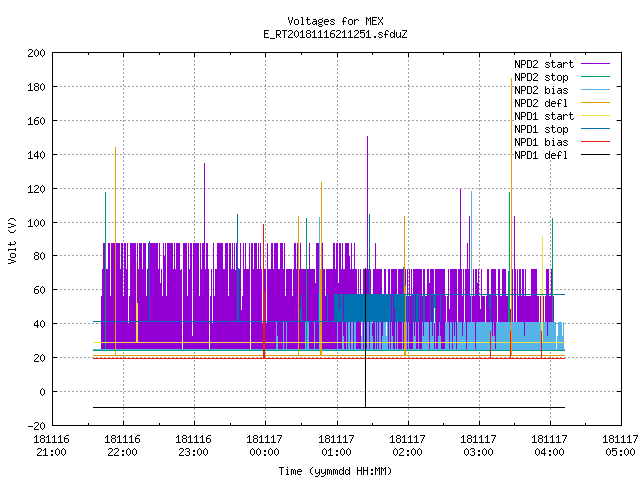Click the y-axis value 200
The image size is (640, 480).
click(x=36, y=53)
